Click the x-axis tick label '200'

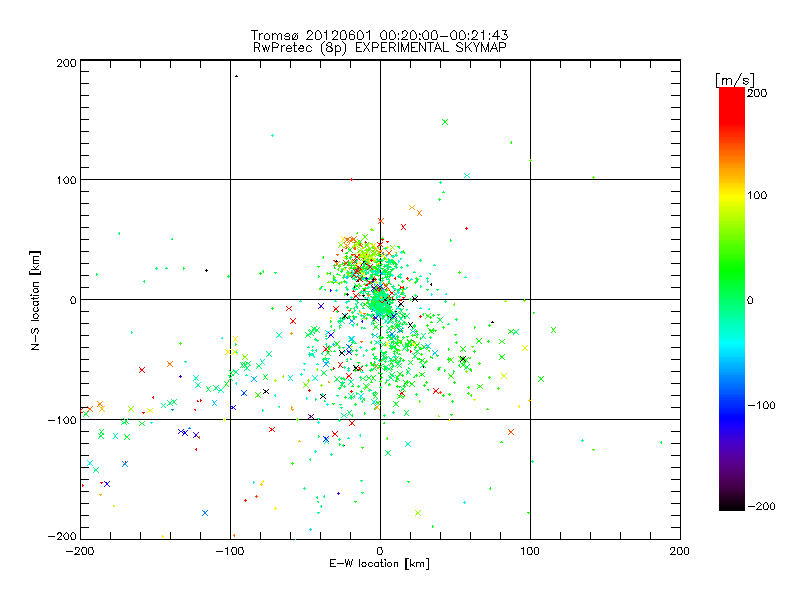(x=680, y=551)
